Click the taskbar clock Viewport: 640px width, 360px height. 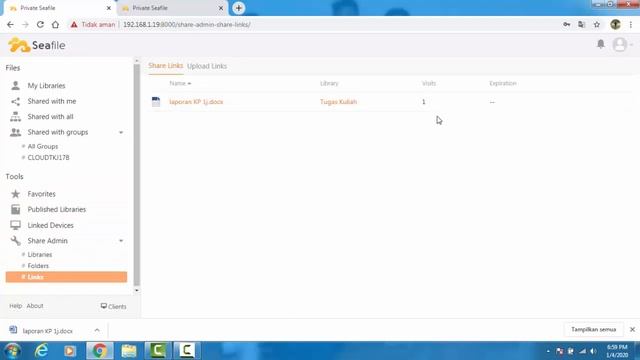617,351
